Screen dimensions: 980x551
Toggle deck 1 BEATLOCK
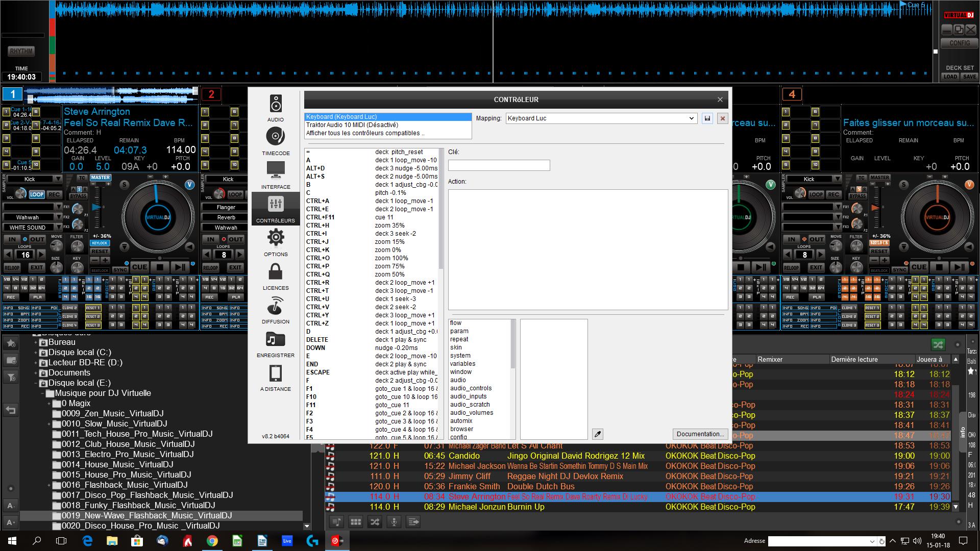point(100,270)
